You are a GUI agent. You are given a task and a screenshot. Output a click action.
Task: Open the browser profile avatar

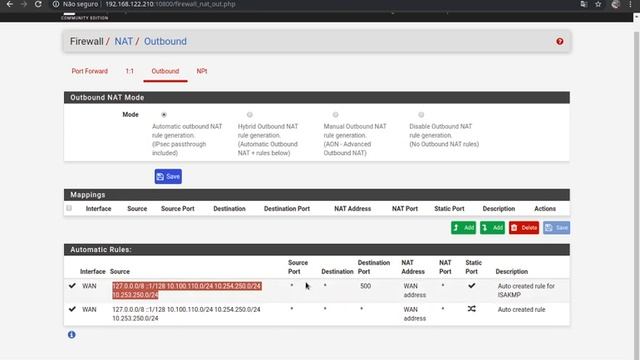(616, 4)
